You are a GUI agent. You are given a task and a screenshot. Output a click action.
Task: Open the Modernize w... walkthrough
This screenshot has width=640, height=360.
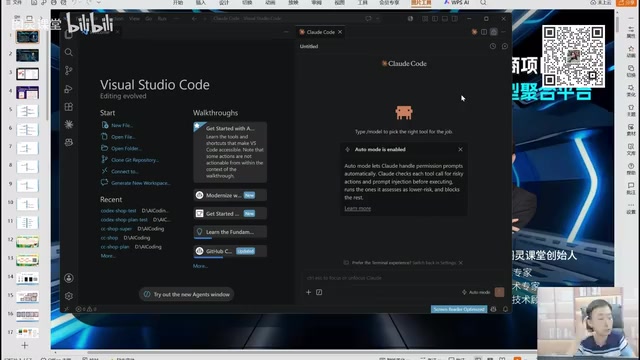point(230,195)
